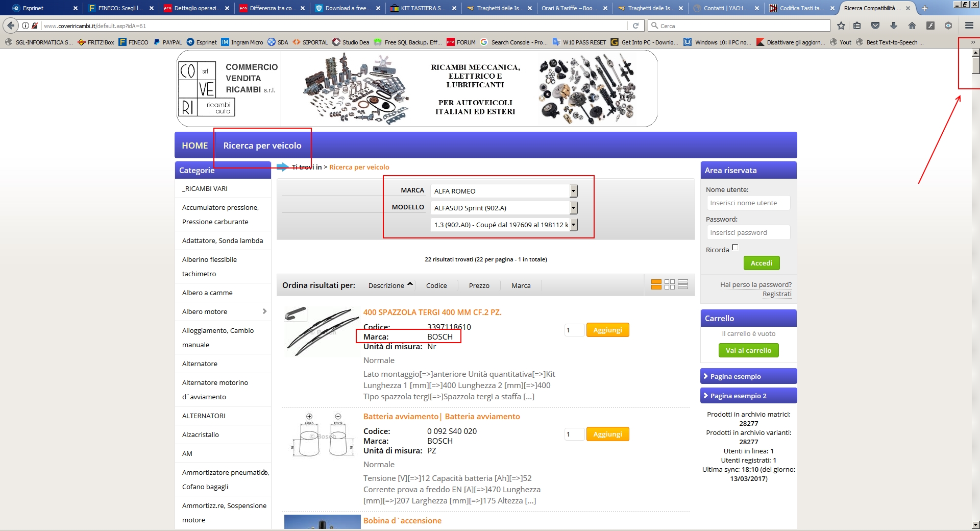Switch to large list results view
This screenshot has width=980, height=531.
[656, 284]
